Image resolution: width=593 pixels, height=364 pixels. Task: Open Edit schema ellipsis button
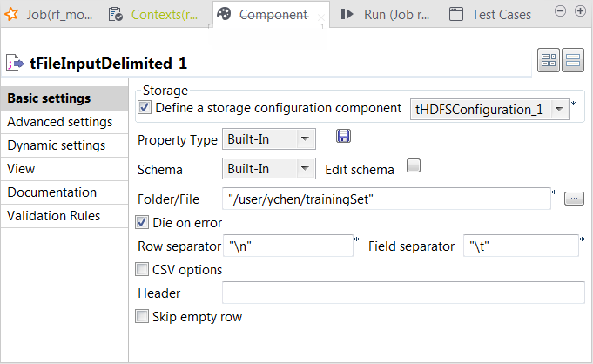pyautogui.click(x=414, y=166)
